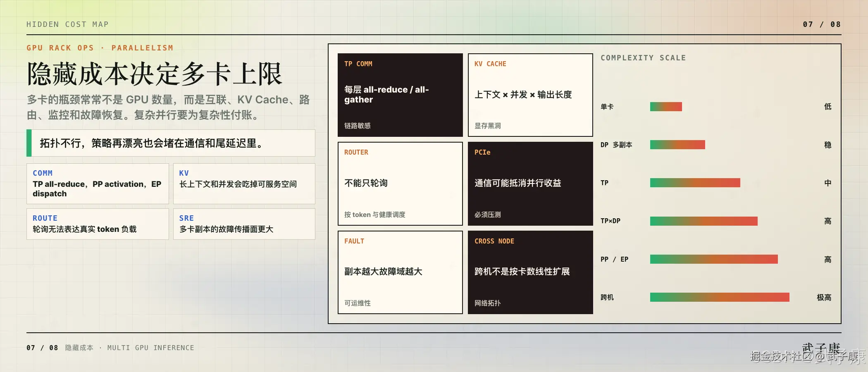Click the PP / EP complexity bar
Viewport: 868px width, 372px height.
pos(714,259)
